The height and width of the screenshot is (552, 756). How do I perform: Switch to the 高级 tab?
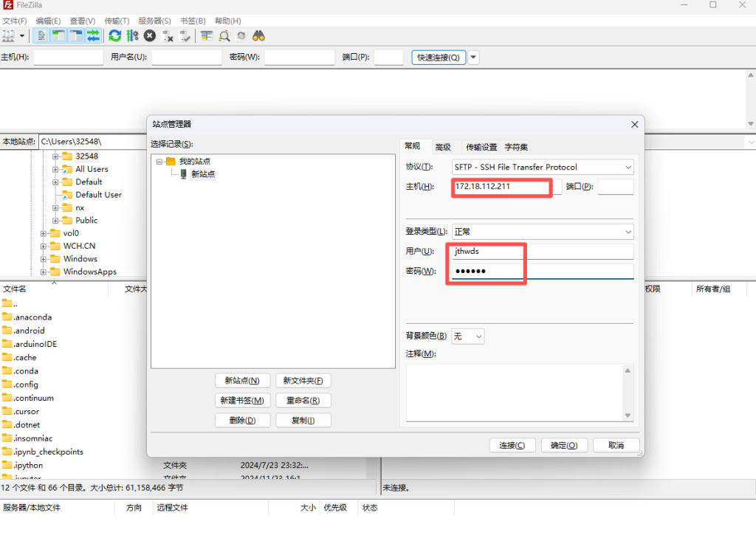coord(443,147)
